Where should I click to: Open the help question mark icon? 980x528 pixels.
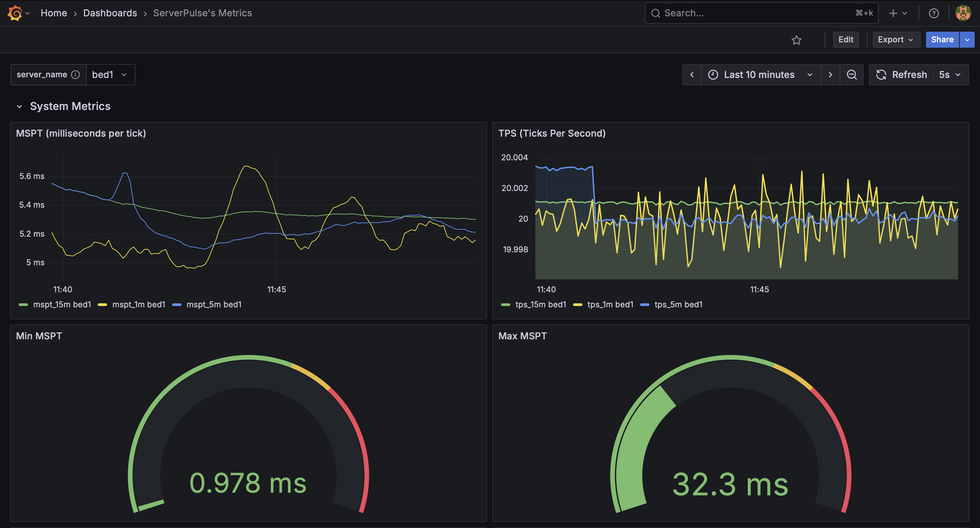(x=933, y=13)
